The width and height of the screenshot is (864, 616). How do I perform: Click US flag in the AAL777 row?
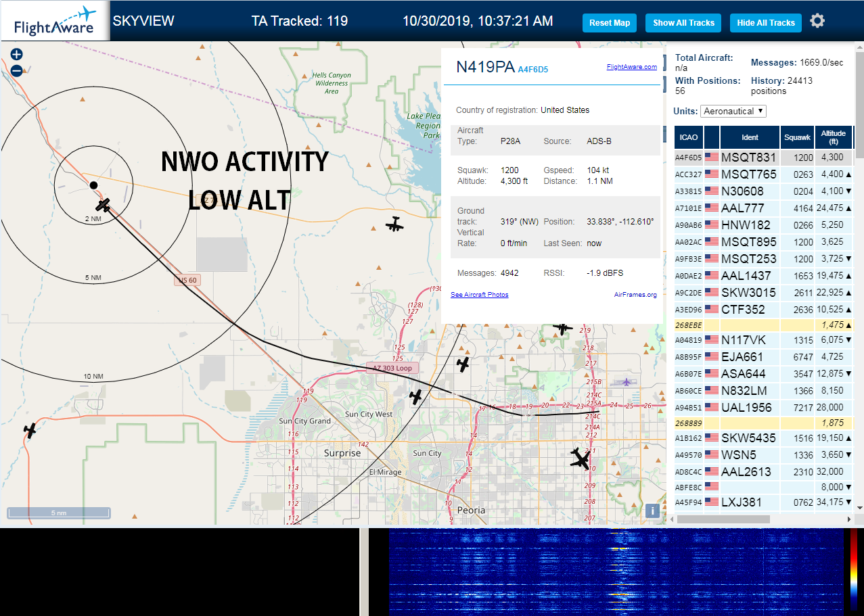[712, 208]
